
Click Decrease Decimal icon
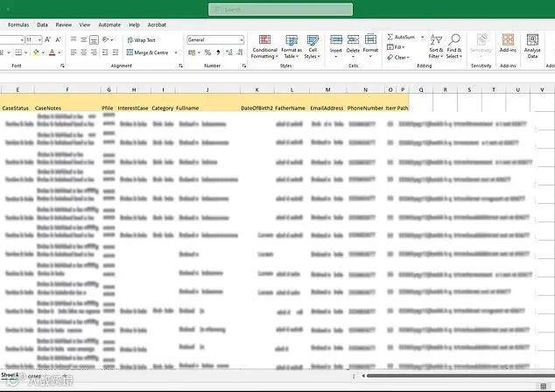tap(240, 52)
